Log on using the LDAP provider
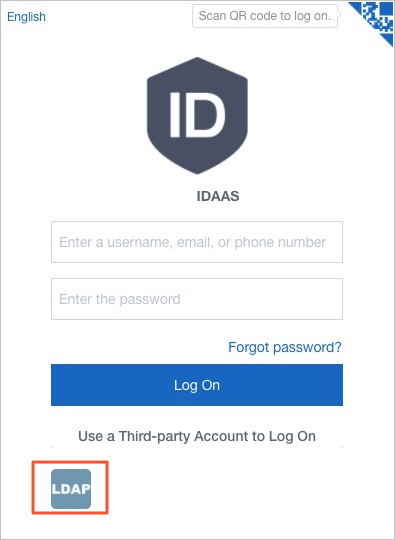395x540 pixels. [x=71, y=489]
